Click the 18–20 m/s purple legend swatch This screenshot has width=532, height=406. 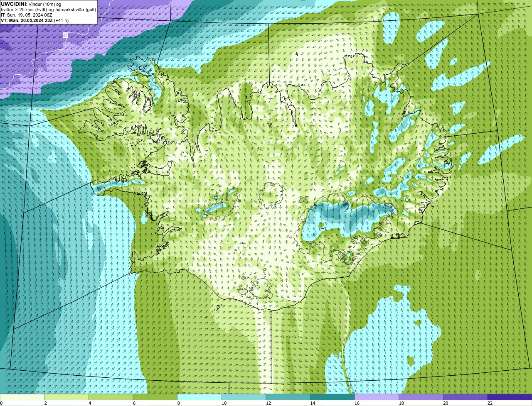[421, 397]
